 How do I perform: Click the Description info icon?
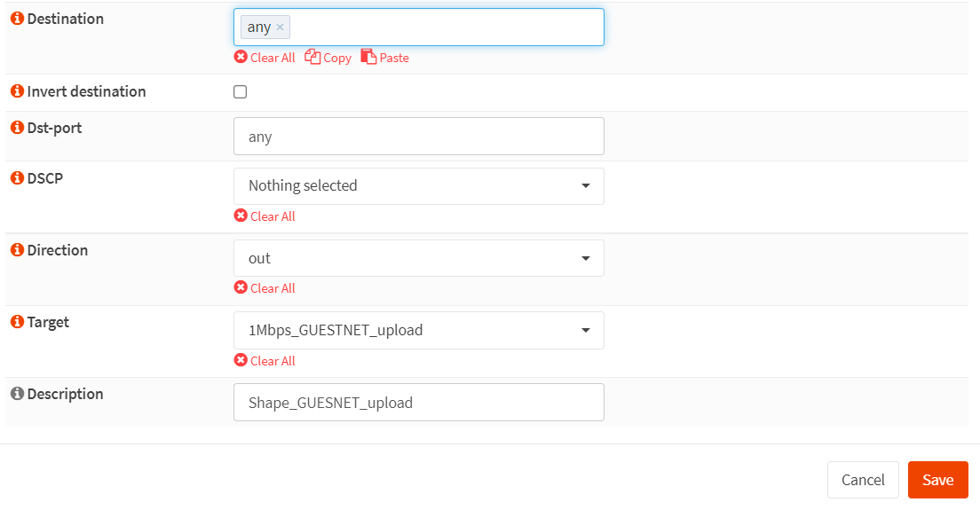pos(17,394)
